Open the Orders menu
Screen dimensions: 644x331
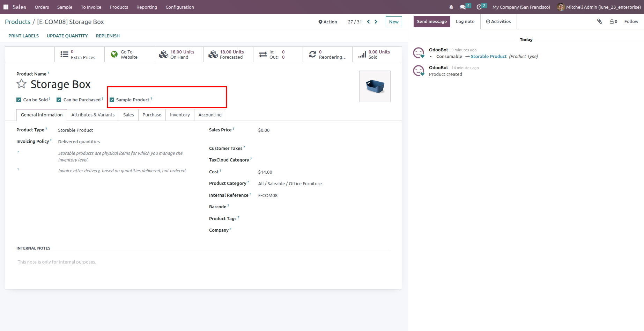pos(42,7)
